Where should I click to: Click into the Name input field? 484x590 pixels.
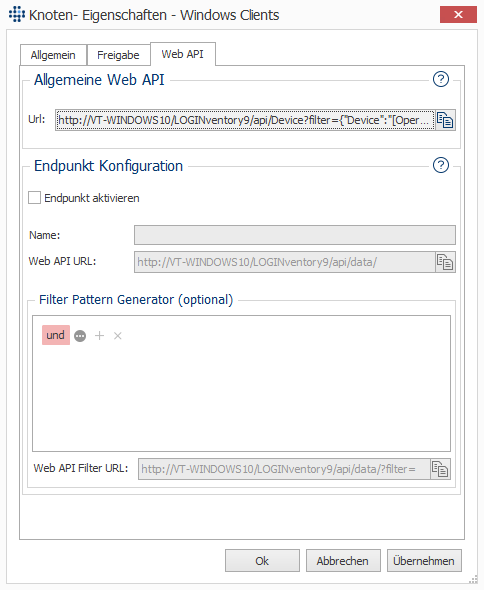point(295,235)
